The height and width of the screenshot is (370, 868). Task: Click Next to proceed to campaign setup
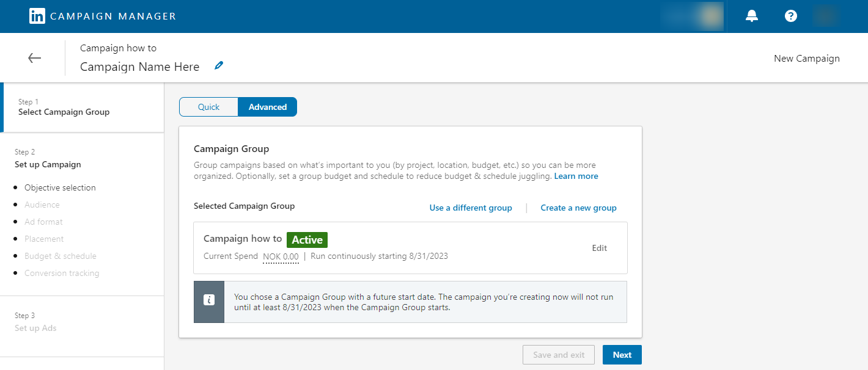[x=622, y=354]
